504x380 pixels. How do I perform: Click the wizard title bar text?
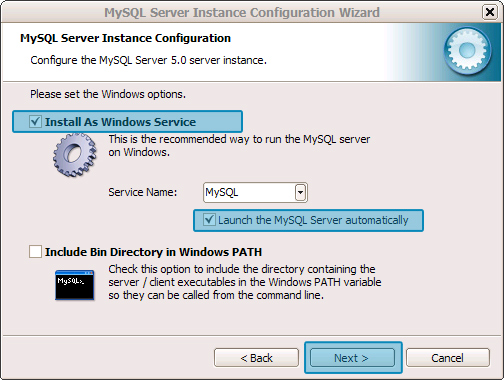(242, 12)
